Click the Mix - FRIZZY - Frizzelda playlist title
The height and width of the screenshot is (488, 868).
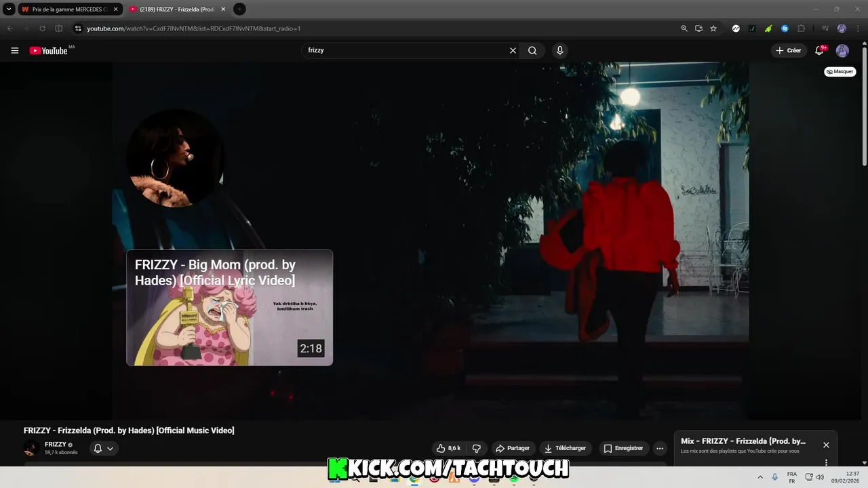click(743, 441)
